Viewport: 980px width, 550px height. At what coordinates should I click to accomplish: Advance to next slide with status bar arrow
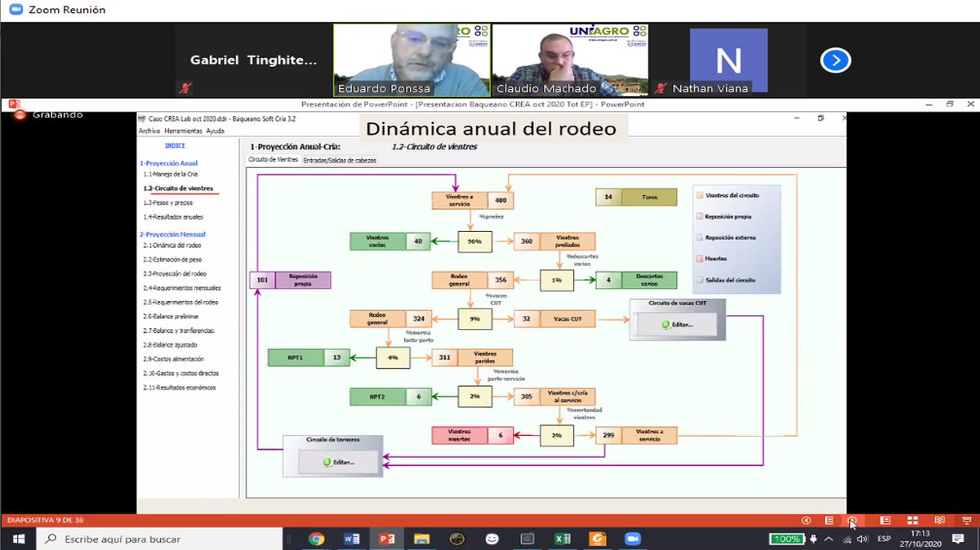click(852, 521)
